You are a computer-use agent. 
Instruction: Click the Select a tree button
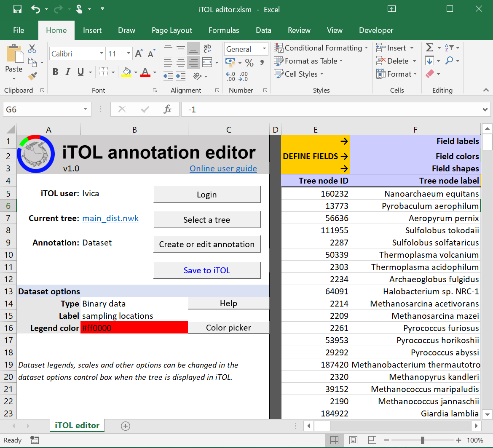tap(207, 220)
